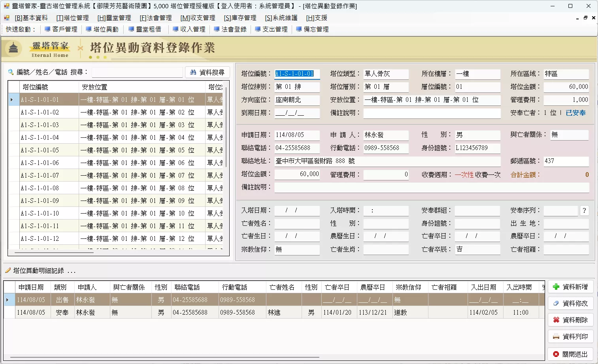Click the question mark button beside 安奉序列
Image resolution: width=598 pixels, height=364 pixels.
(x=584, y=211)
